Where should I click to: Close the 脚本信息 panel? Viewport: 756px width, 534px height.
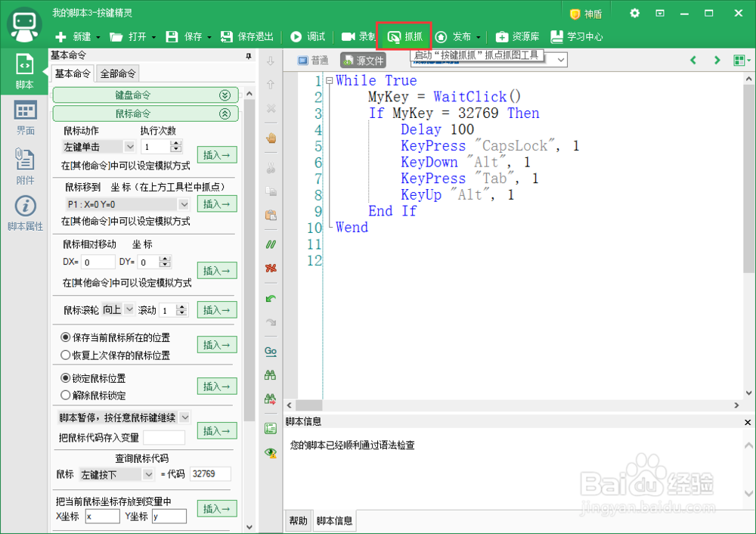coord(748,422)
